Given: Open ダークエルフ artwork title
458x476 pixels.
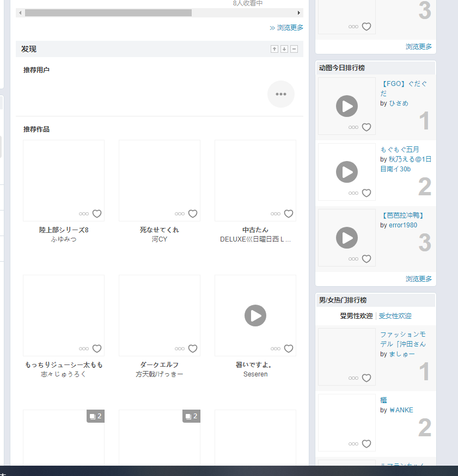Looking at the screenshot, I should [x=159, y=364].
